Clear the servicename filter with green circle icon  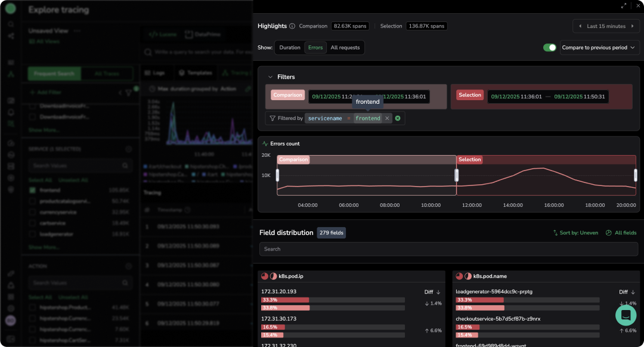click(x=398, y=118)
